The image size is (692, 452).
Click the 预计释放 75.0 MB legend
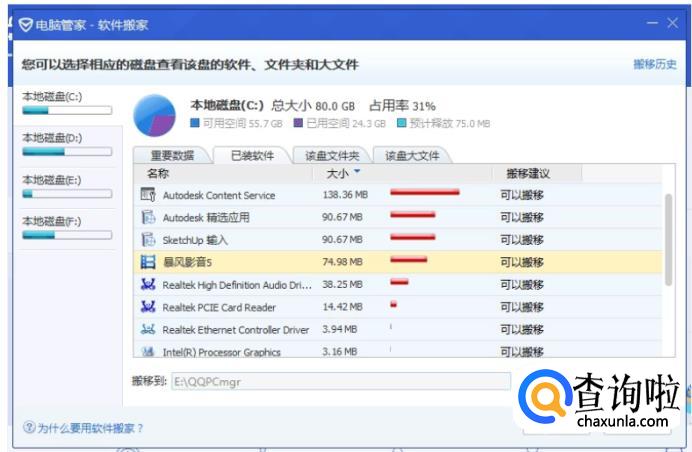tap(444, 123)
